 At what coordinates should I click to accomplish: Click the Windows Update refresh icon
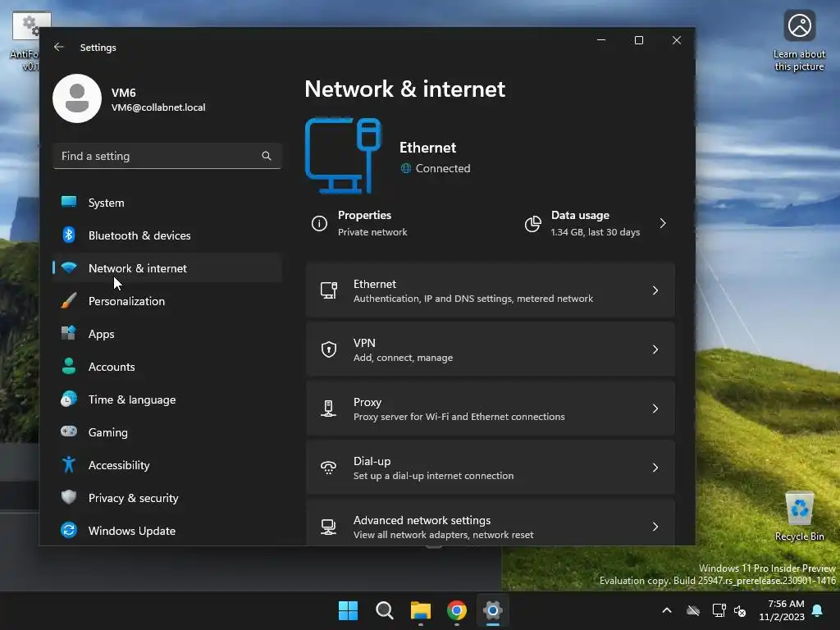69,531
